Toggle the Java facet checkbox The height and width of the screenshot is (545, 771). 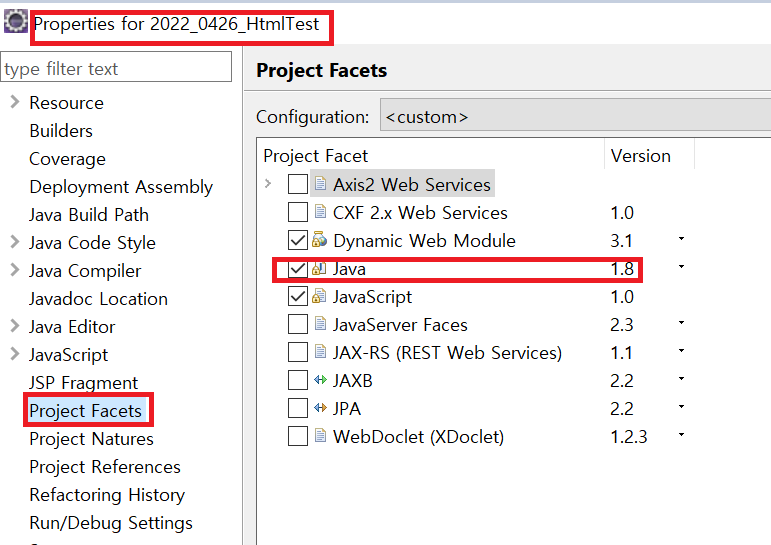(x=298, y=269)
